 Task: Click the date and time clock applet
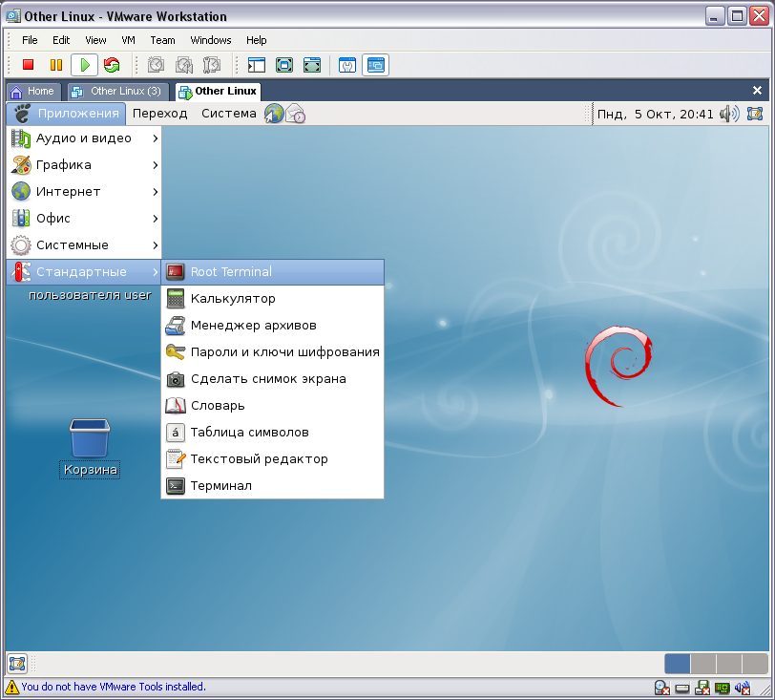click(x=655, y=115)
